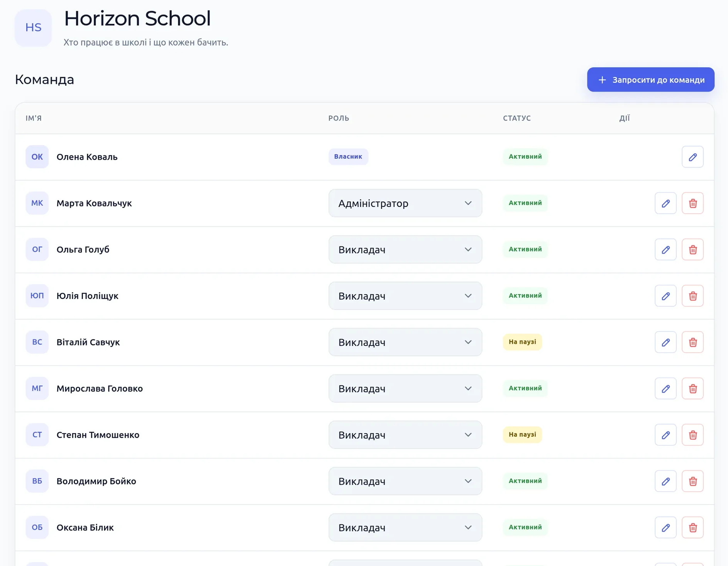Expand role dropdown for Мирослава Головко
The width and height of the screenshot is (728, 566).
click(405, 388)
